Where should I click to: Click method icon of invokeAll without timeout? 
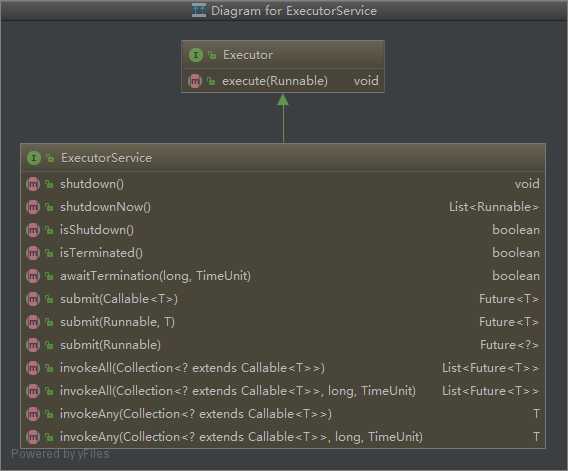pyautogui.click(x=33, y=368)
